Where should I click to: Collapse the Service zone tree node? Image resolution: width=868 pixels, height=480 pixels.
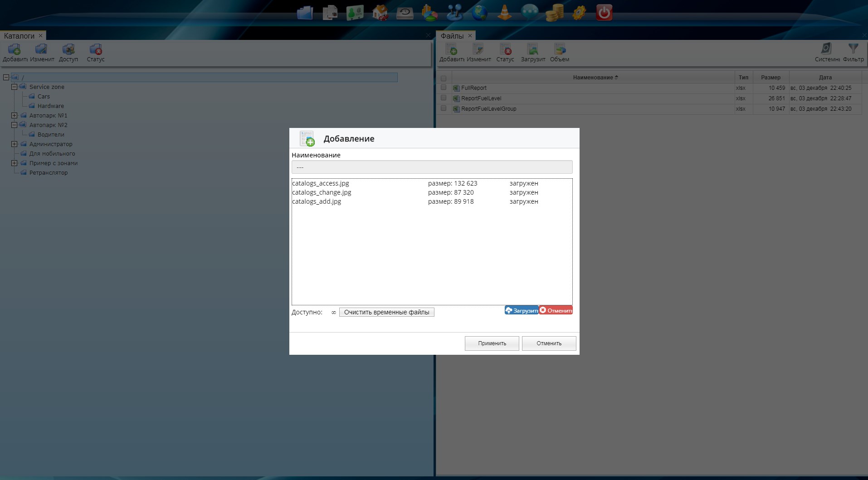(15, 87)
